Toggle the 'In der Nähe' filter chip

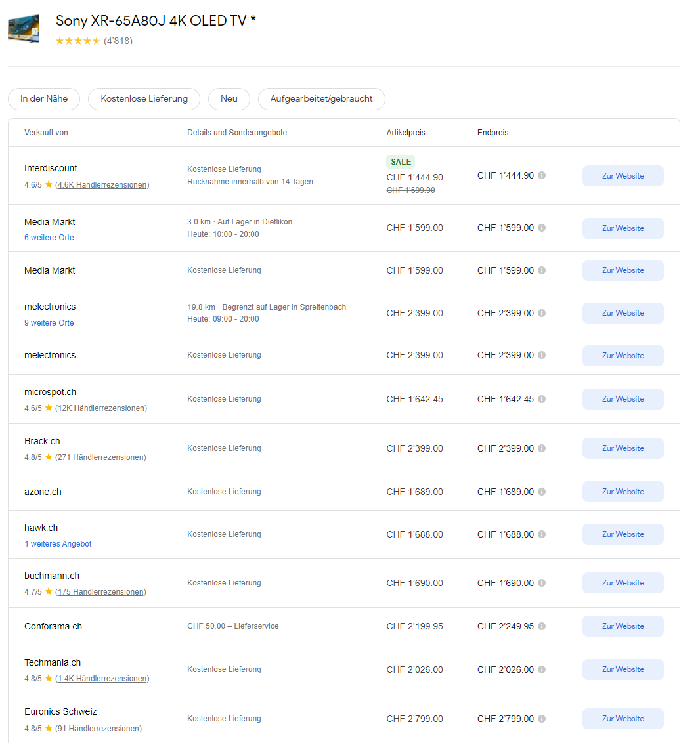coord(44,99)
